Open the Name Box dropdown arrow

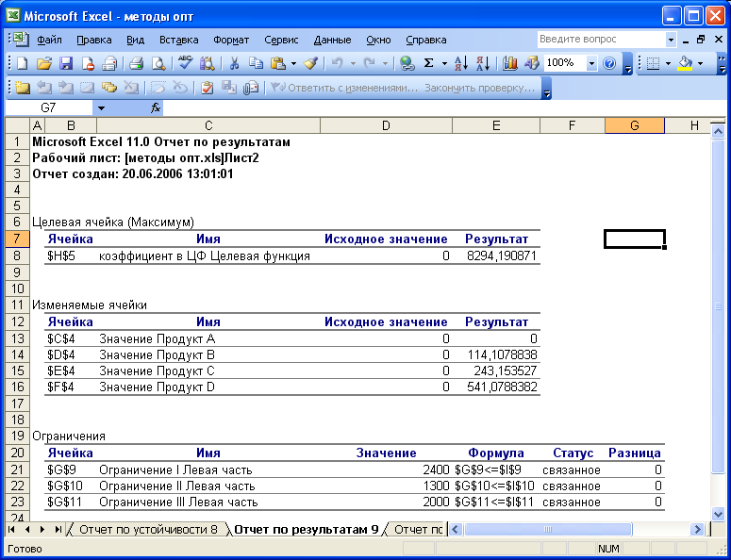[x=101, y=108]
